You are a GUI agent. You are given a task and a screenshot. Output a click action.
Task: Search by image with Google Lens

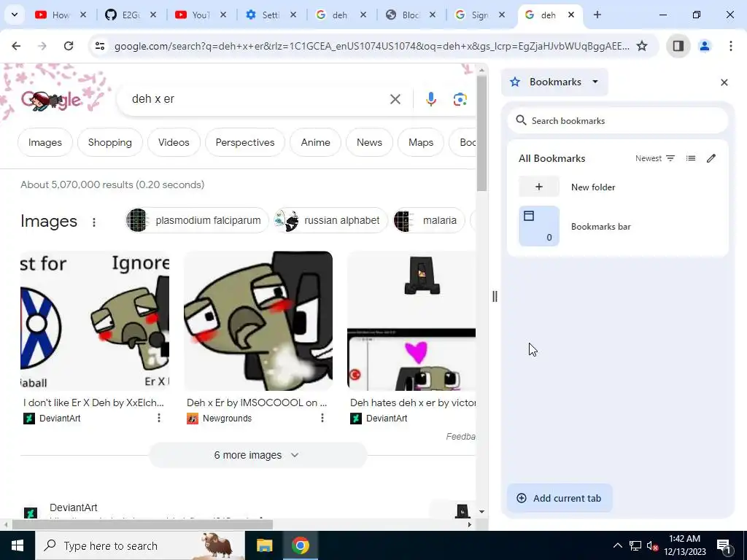coord(460,99)
